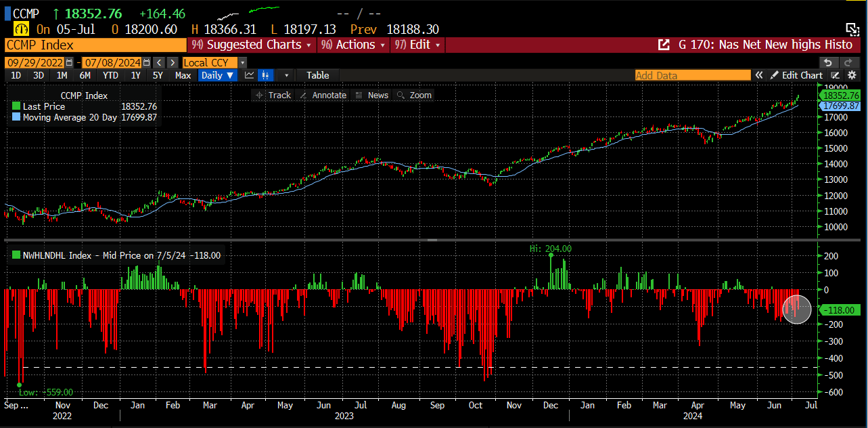Click the +164.46 change value
868x428 pixels.
point(162,13)
